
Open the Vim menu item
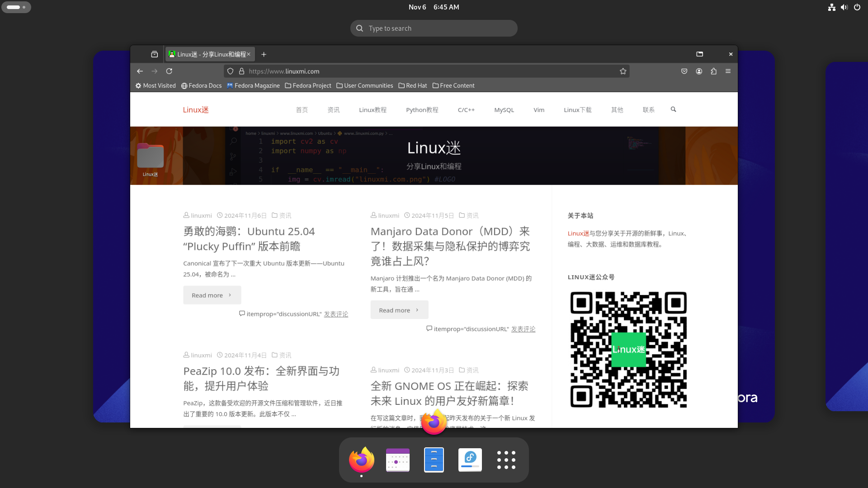(538, 110)
